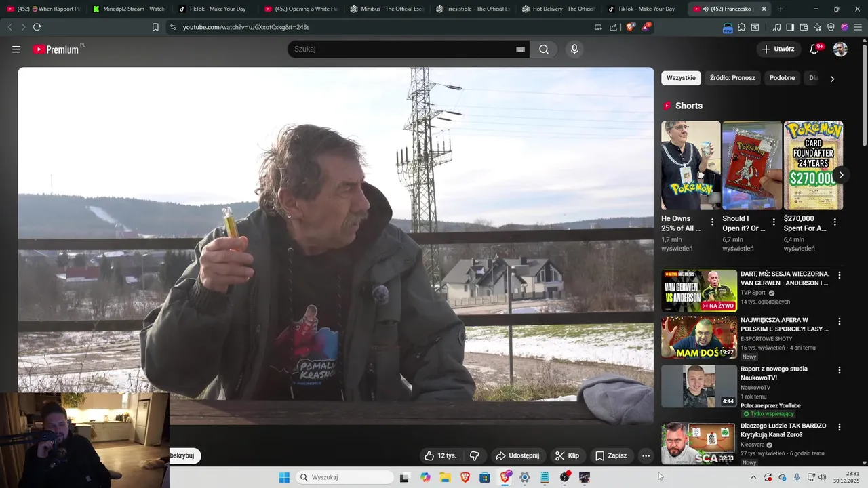Reload the page with refresh icon
The height and width of the screenshot is (488, 868).
point(37,27)
